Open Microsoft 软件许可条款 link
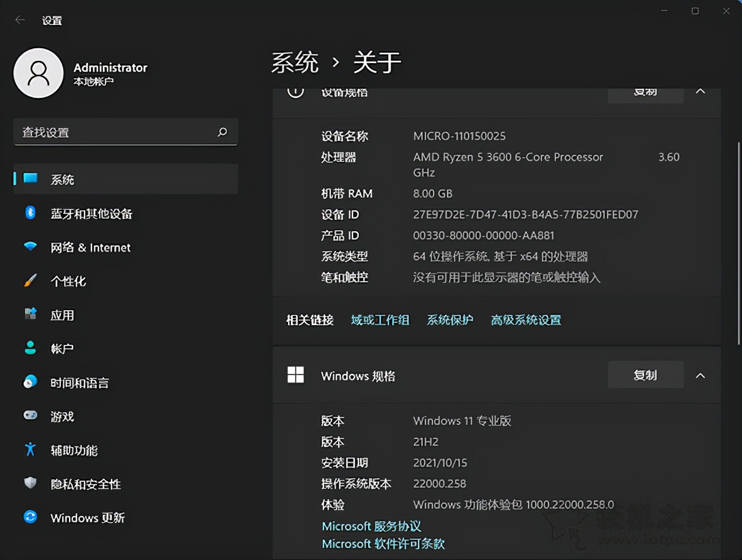742x560 pixels. coord(383,544)
